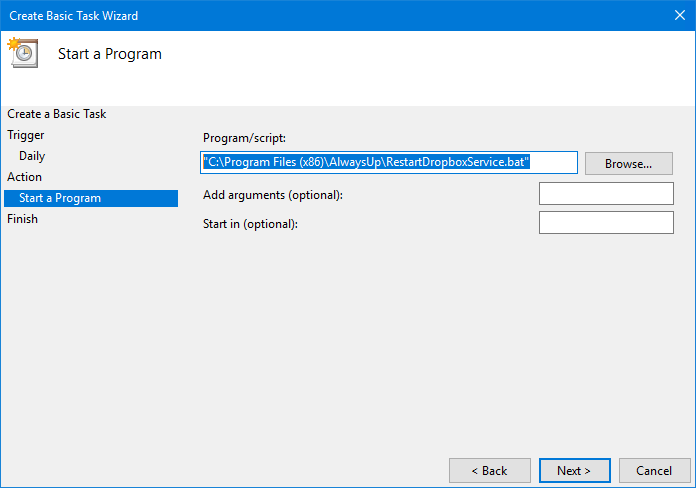Jump to the Finish step
The height and width of the screenshot is (488, 696).
[23, 219]
